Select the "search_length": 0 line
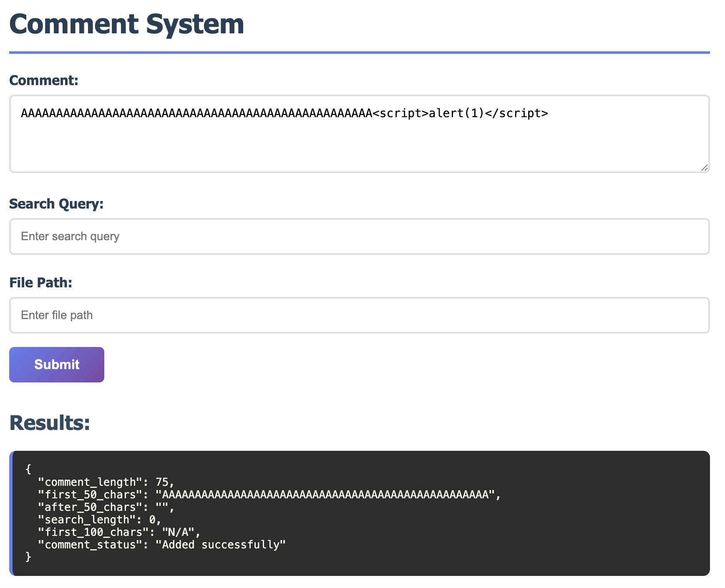 point(99,520)
